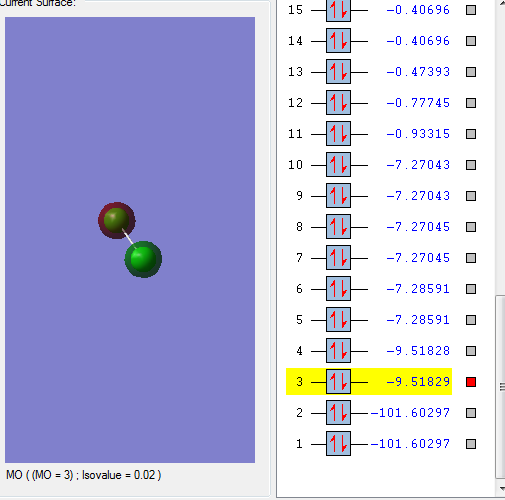Toggle surface checkbox for orbital 11

[471, 134]
